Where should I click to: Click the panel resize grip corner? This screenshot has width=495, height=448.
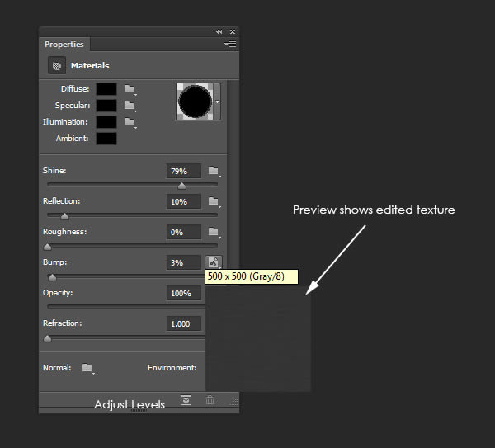coord(234,402)
